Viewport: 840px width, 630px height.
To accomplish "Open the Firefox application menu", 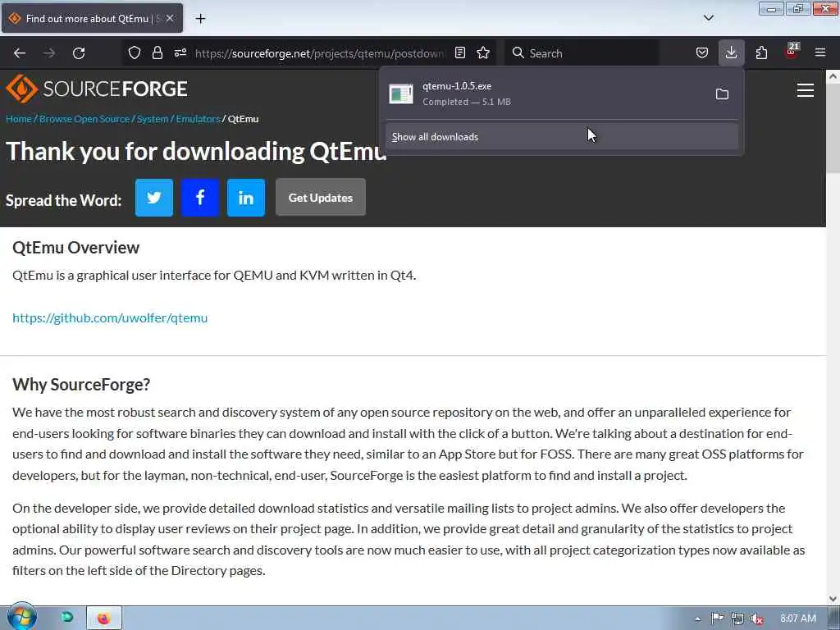I will point(820,52).
